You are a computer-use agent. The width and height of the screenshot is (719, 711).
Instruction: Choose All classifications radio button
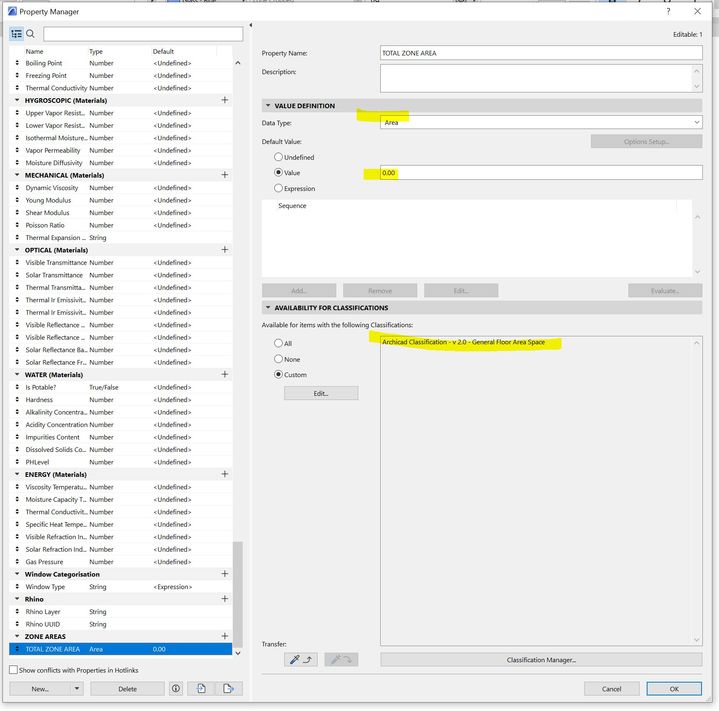(x=278, y=343)
